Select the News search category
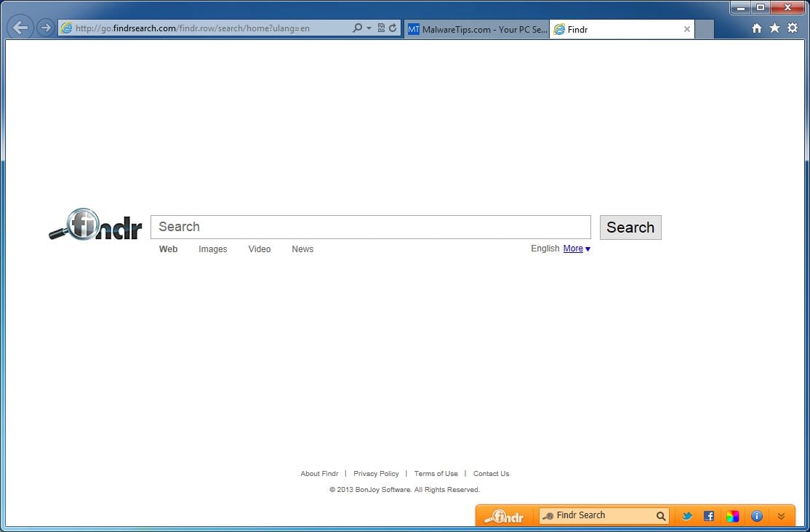The image size is (810, 532). (x=302, y=249)
